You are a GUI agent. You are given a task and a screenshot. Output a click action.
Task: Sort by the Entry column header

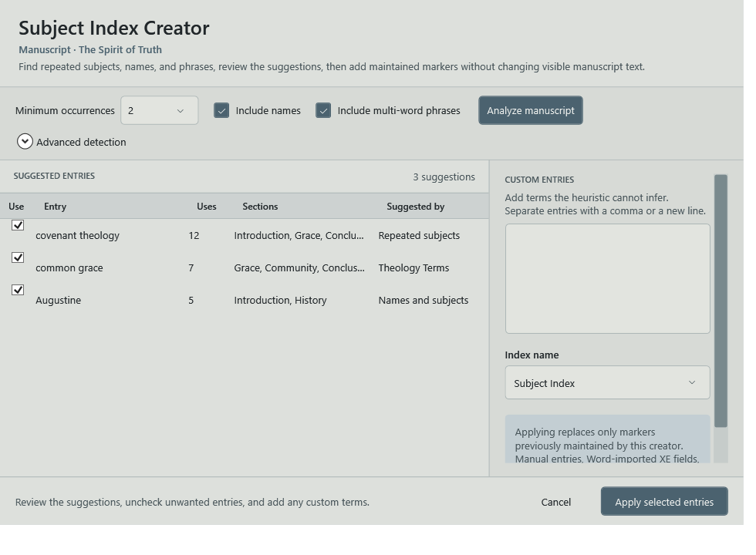pyautogui.click(x=55, y=207)
